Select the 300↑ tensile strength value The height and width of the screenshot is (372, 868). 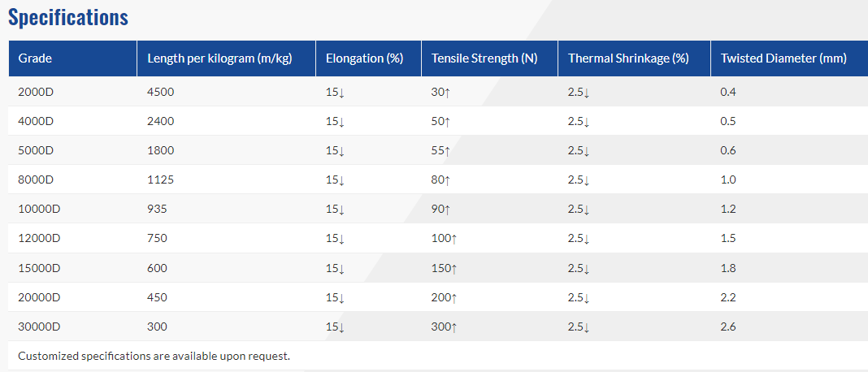(444, 327)
